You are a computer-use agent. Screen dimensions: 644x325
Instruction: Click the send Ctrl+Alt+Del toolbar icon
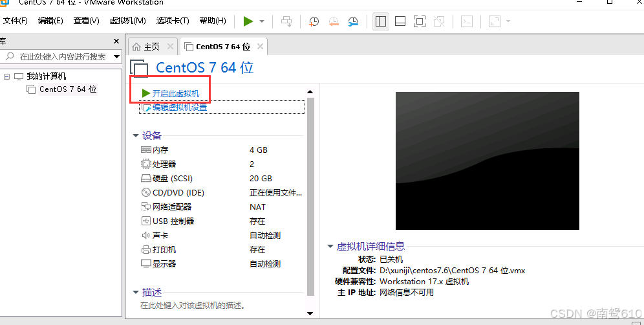click(286, 21)
